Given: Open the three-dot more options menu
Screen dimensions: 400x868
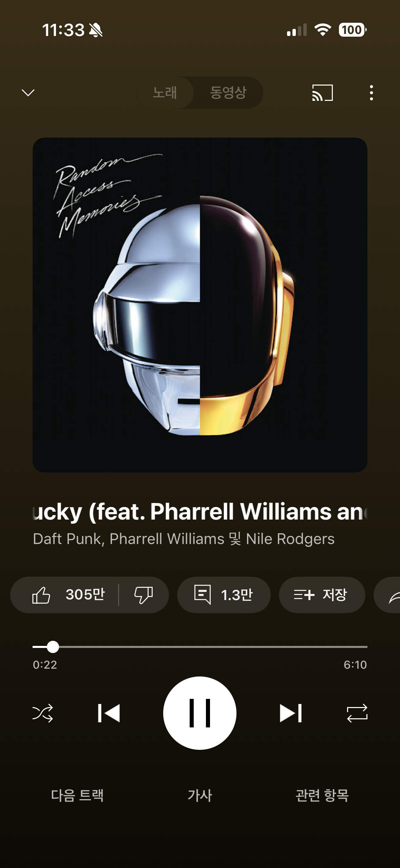Looking at the screenshot, I should [372, 93].
